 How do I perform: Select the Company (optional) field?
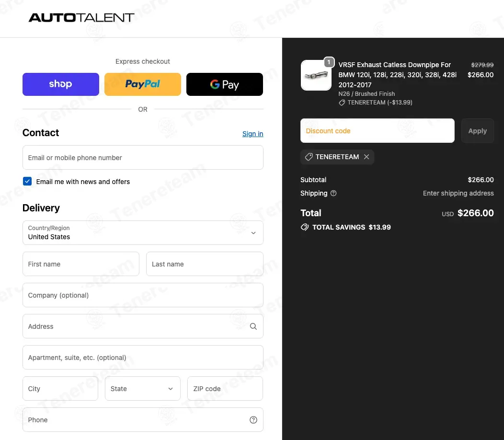(x=143, y=295)
